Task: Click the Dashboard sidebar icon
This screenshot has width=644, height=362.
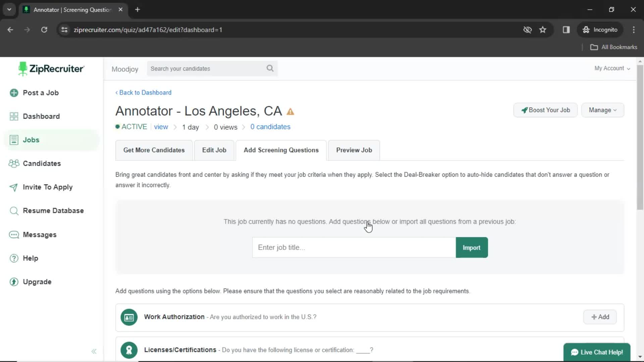Action: point(13,116)
